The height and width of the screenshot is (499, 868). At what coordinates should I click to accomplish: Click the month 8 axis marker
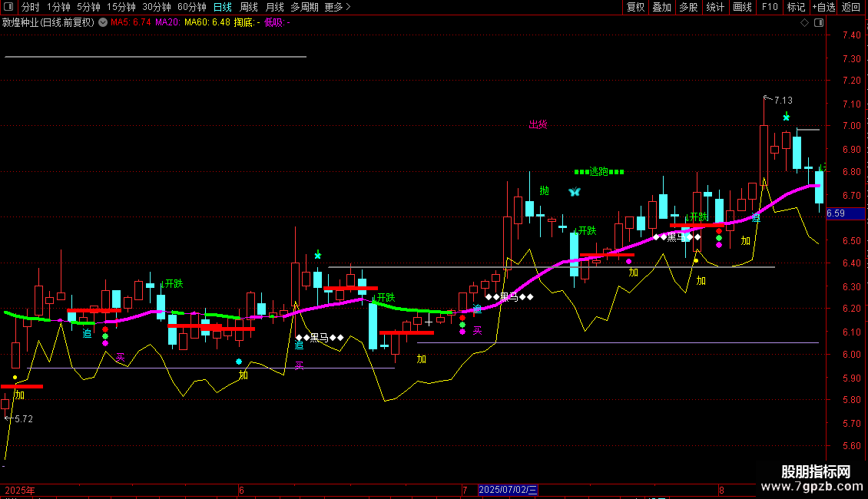721,490
